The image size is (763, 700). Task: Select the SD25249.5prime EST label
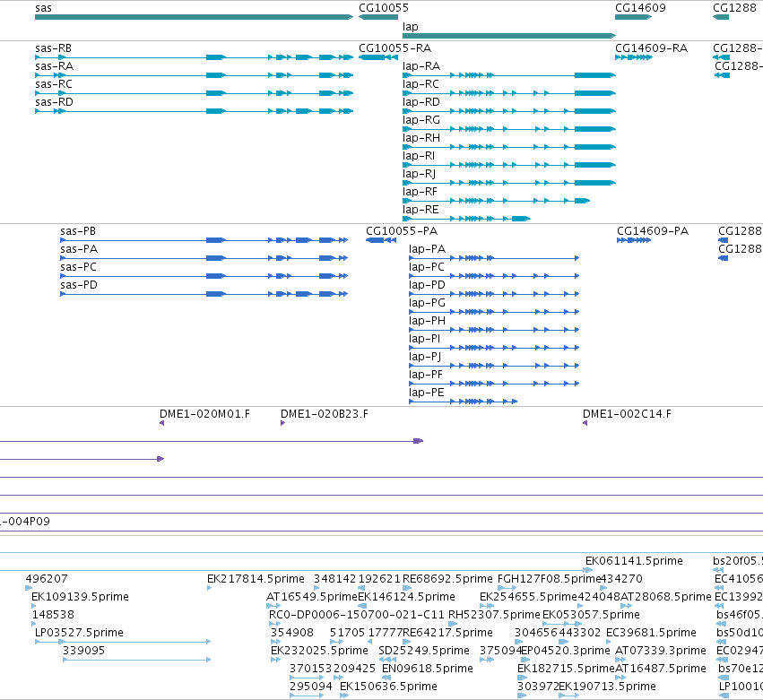424,651
